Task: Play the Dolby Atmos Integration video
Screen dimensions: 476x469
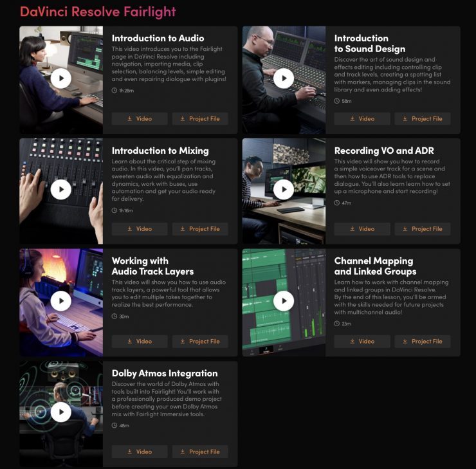Action: (x=61, y=412)
